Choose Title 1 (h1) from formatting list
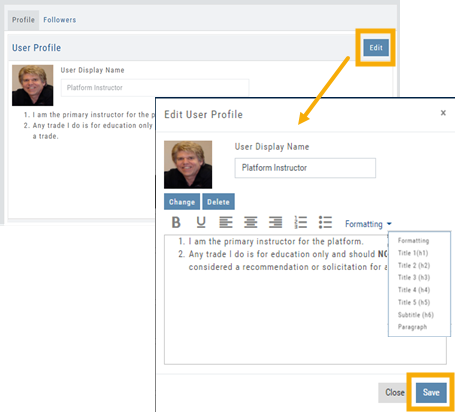The width and height of the screenshot is (456, 413). 413,253
